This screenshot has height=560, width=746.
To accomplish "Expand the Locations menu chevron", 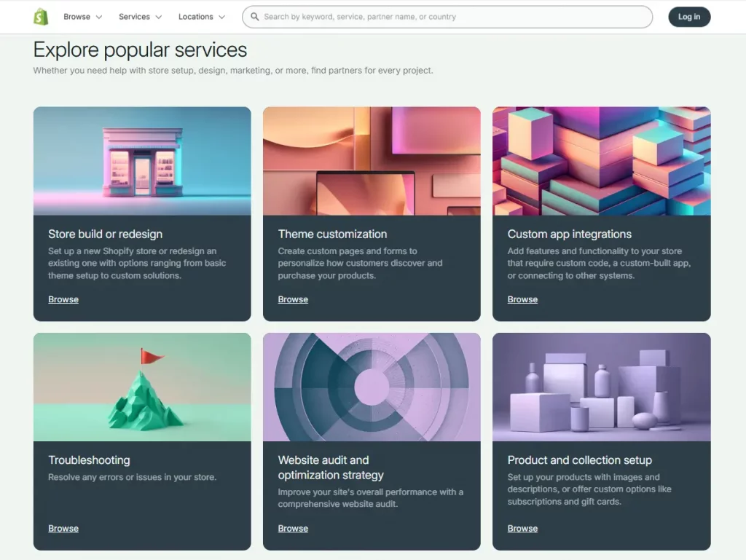I will [221, 17].
